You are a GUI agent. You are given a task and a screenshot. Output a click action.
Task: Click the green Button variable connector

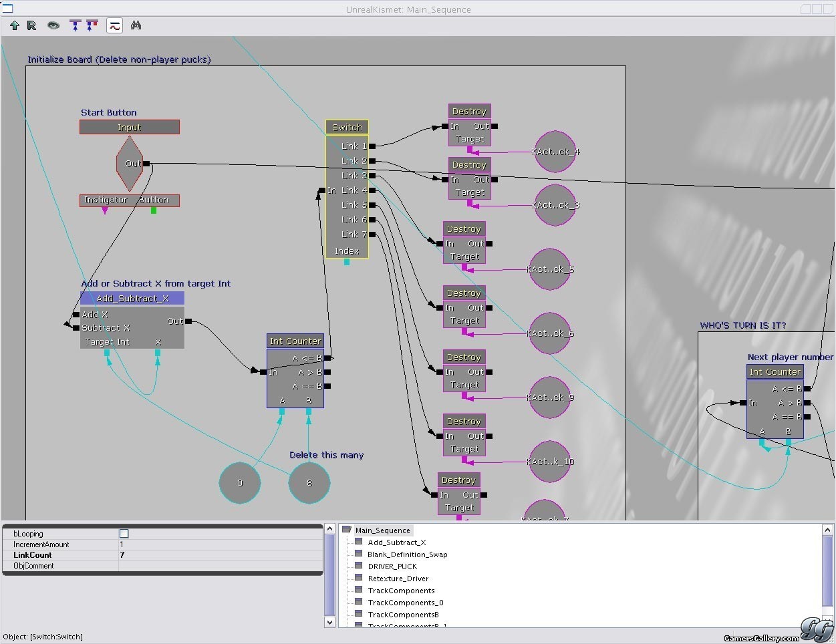pos(154,210)
